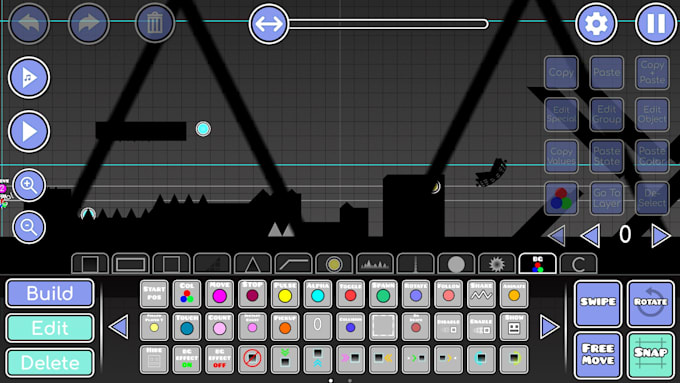
Task: Open the spikes triangle object tab
Action: pyautogui.click(x=252, y=264)
